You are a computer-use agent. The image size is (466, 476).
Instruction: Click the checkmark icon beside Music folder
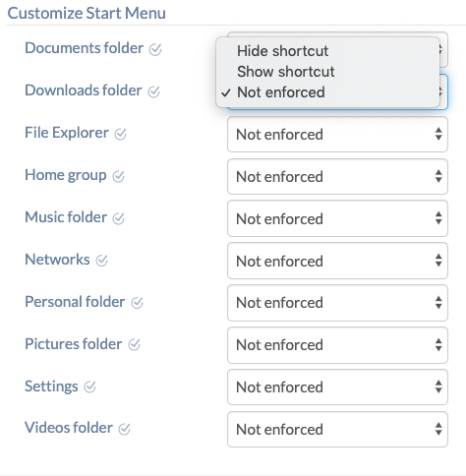click(118, 218)
